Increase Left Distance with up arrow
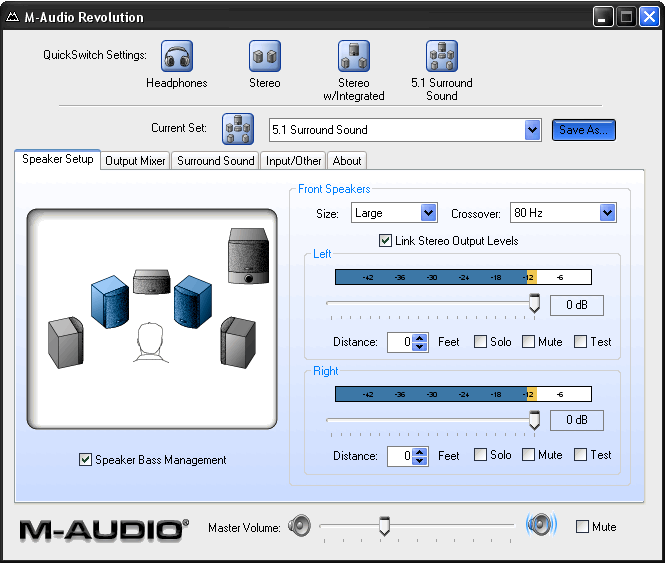 (x=419, y=338)
